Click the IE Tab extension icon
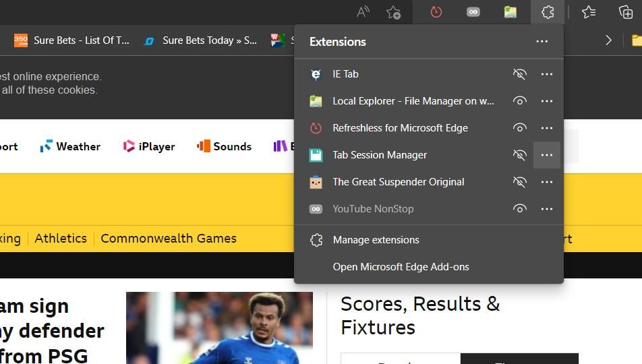 point(316,74)
